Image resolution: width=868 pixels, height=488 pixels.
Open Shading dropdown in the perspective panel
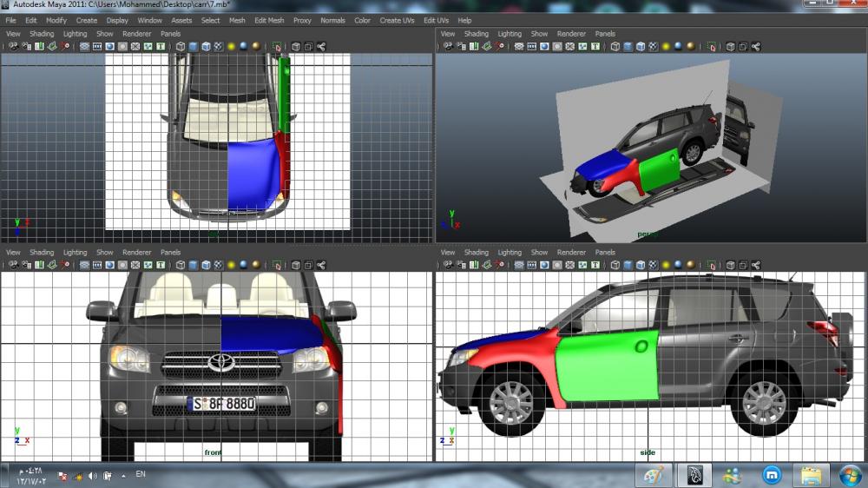(476, 34)
